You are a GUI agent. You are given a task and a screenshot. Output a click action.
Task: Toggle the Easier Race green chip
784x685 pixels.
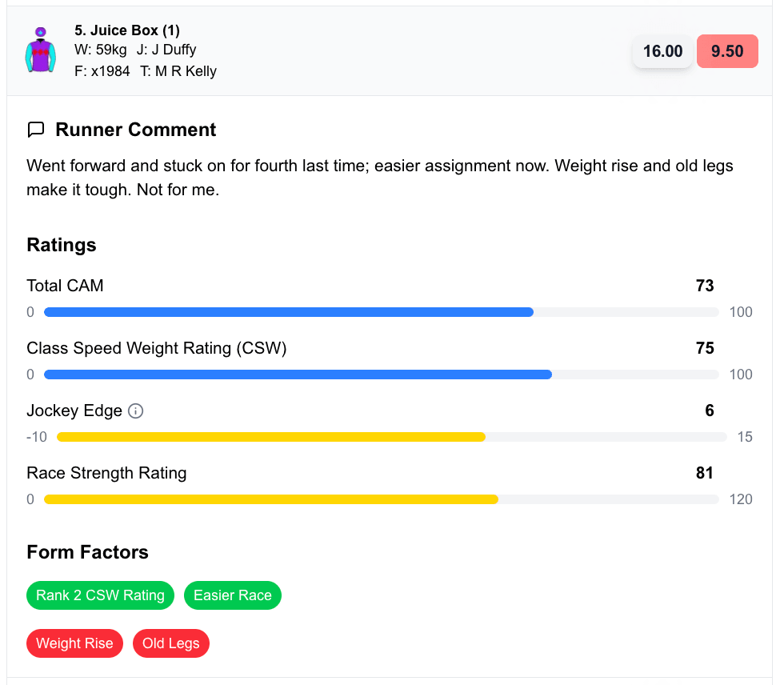(233, 595)
